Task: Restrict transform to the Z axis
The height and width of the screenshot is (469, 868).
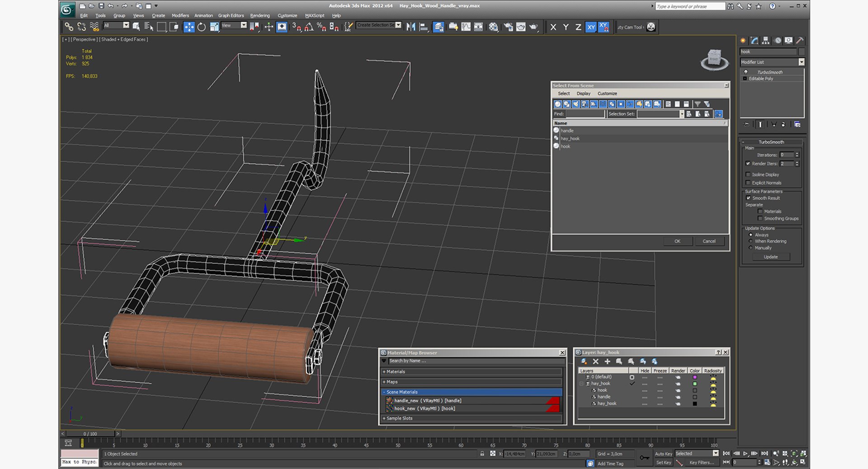Action: (x=578, y=27)
